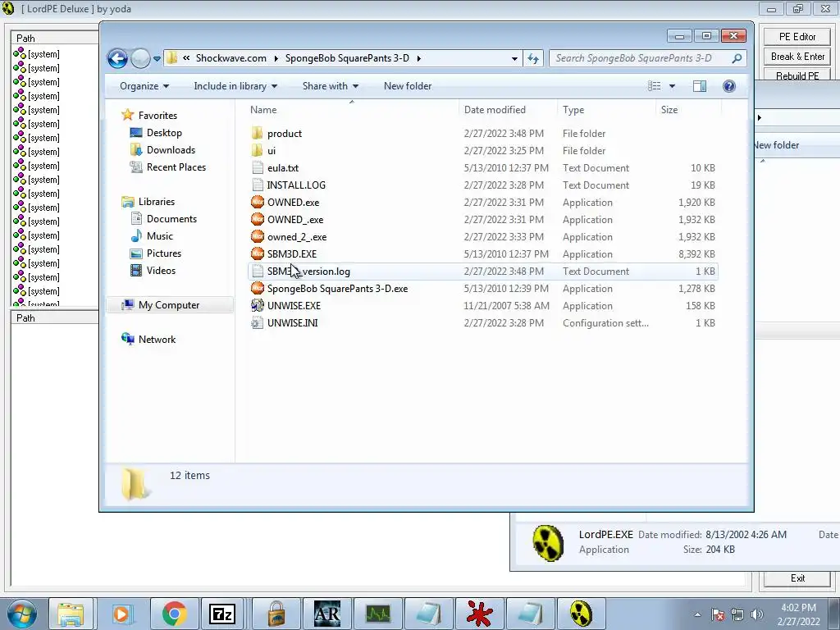Viewport: 840px width, 630px height.
Task: Click the Exit button in LordPE
Action: 797,578
